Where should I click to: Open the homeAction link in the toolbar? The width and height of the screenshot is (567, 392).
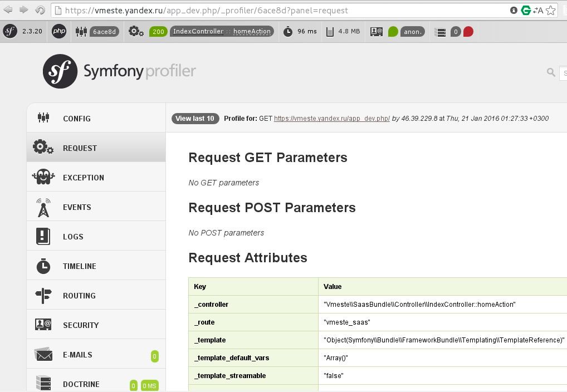pos(252,31)
